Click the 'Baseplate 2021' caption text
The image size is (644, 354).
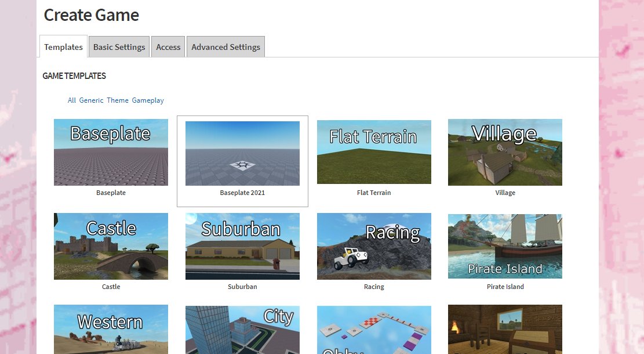242,193
